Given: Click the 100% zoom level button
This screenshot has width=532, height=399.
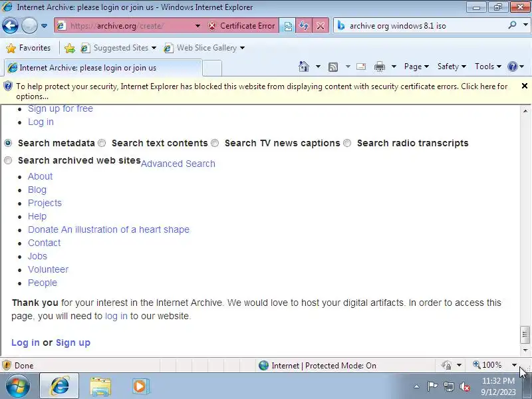Looking at the screenshot, I should coord(487,365).
